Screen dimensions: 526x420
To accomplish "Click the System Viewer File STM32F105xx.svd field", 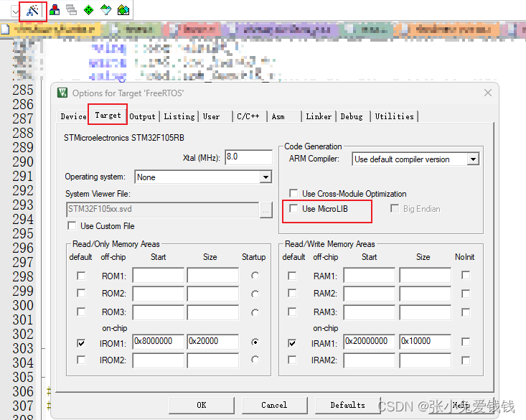I will point(163,210).
